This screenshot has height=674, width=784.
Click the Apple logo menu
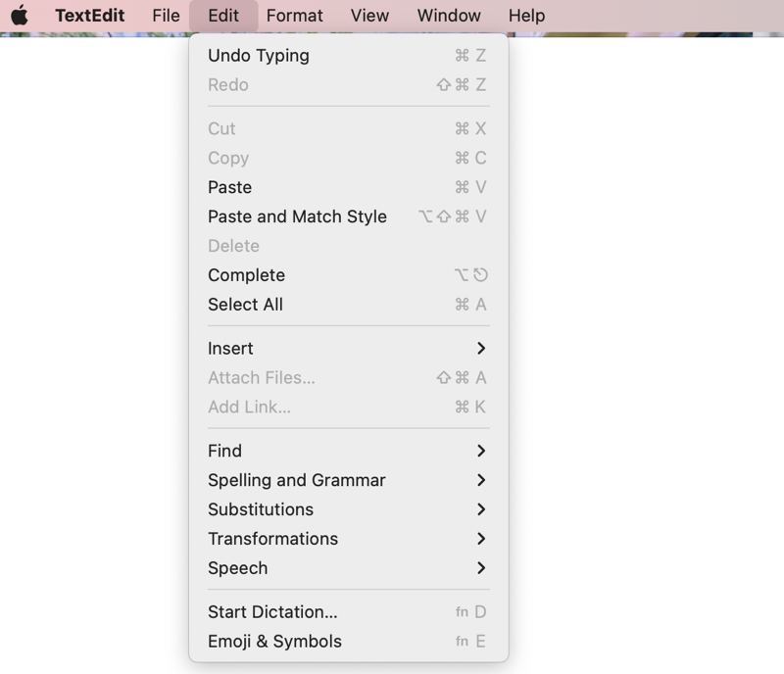point(20,16)
